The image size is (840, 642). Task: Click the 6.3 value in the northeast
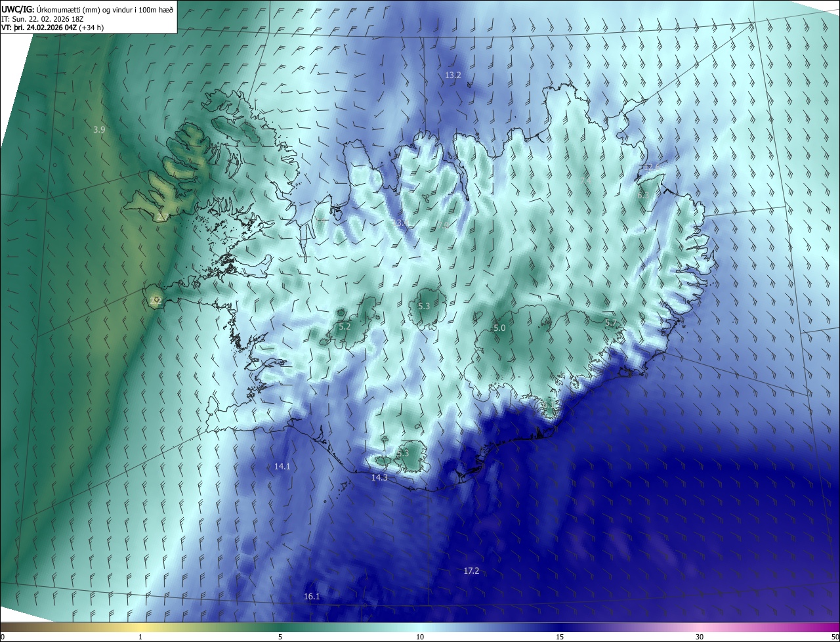click(643, 195)
